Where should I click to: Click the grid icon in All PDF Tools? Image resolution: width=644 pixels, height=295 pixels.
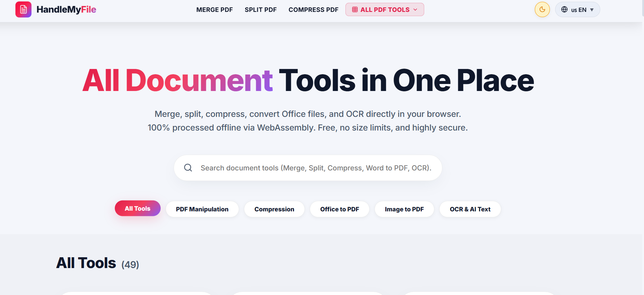(355, 9)
